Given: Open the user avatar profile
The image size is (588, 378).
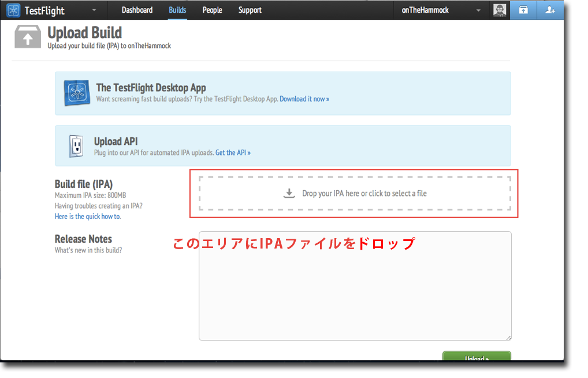Looking at the screenshot, I should click(x=500, y=10).
